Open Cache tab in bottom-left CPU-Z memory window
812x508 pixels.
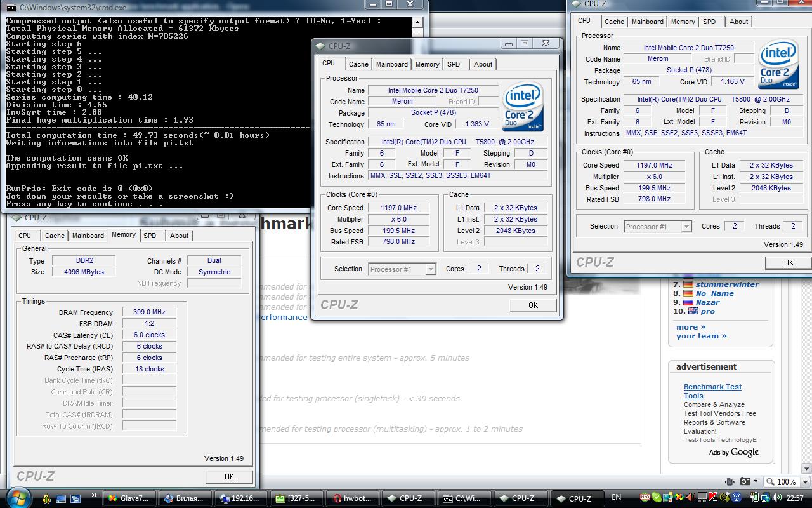(55, 236)
